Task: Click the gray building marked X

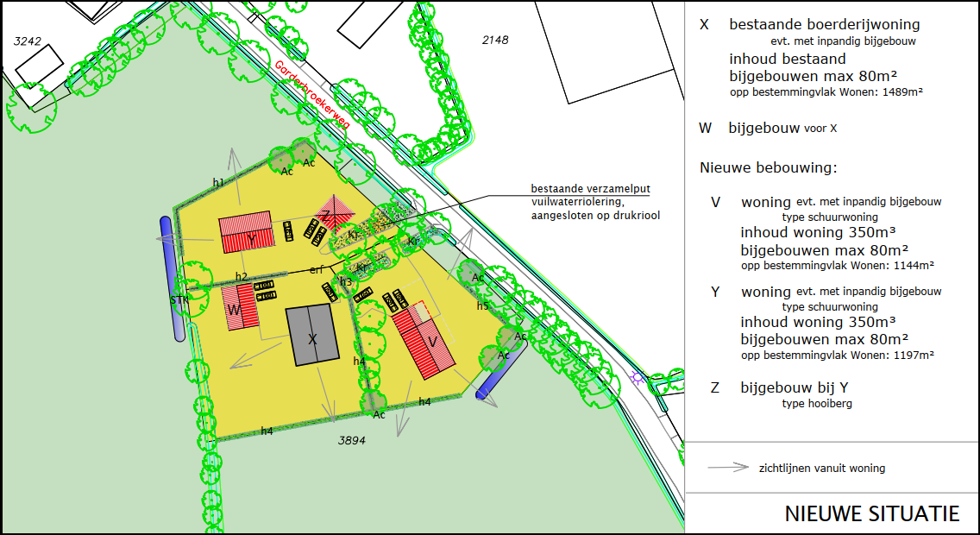Action: pyautogui.click(x=312, y=335)
